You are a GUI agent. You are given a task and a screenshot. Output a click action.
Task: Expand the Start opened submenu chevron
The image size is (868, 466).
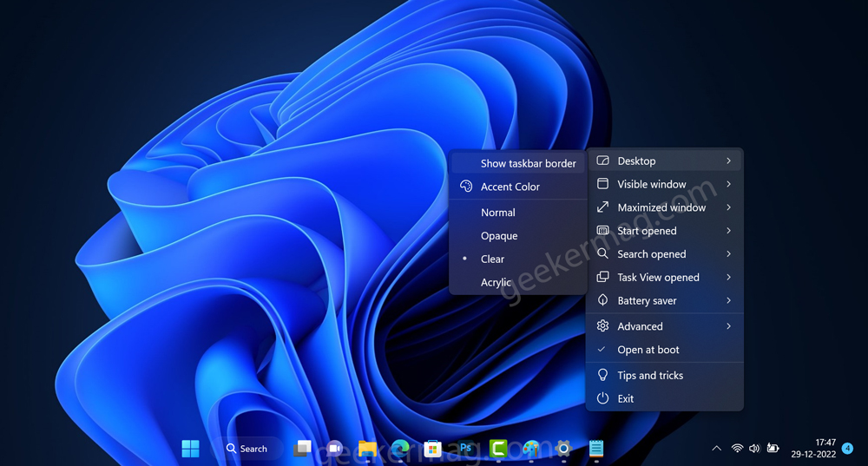click(728, 230)
